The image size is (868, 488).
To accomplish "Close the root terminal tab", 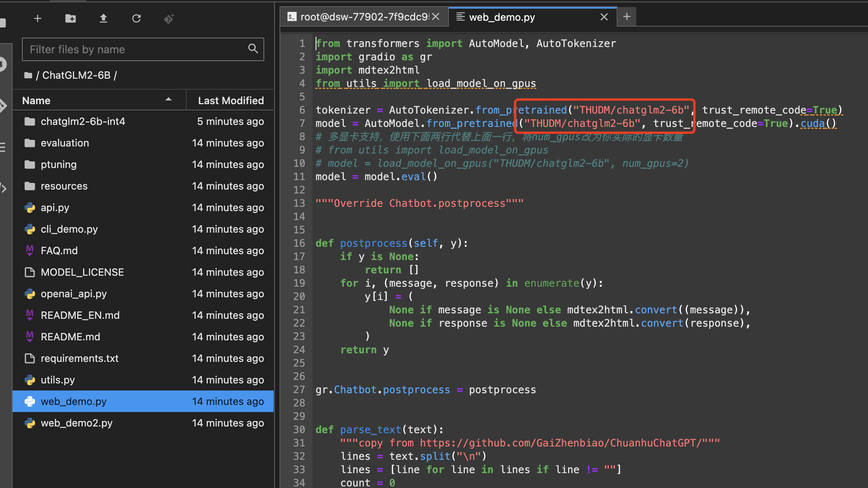I will (x=436, y=17).
